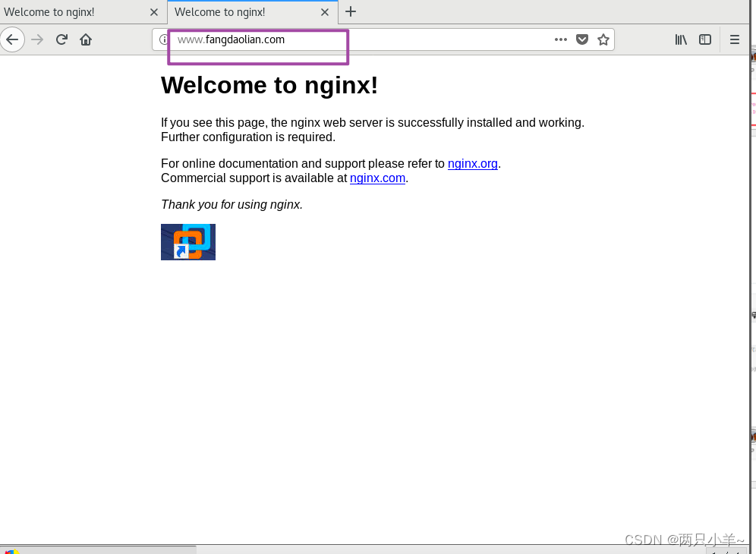
Task: Bookmark this page with the star
Action: tap(603, 39)
